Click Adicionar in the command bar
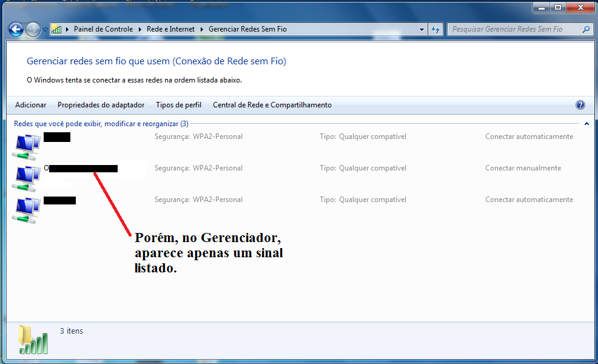Screen dimensions: 598x364 tap(30, 105)
